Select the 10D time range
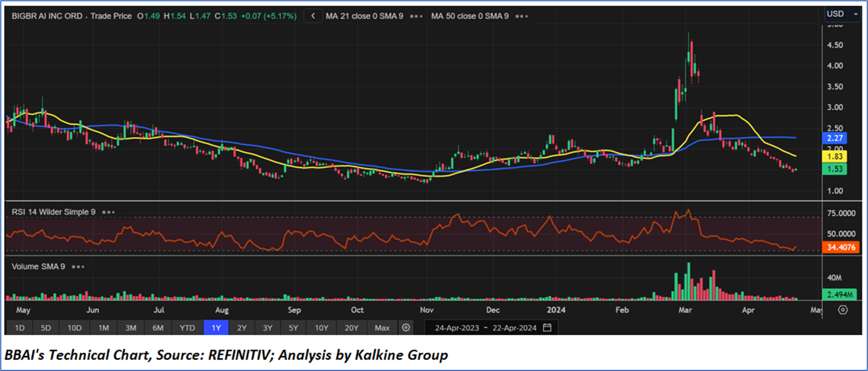 click(75, 328)
